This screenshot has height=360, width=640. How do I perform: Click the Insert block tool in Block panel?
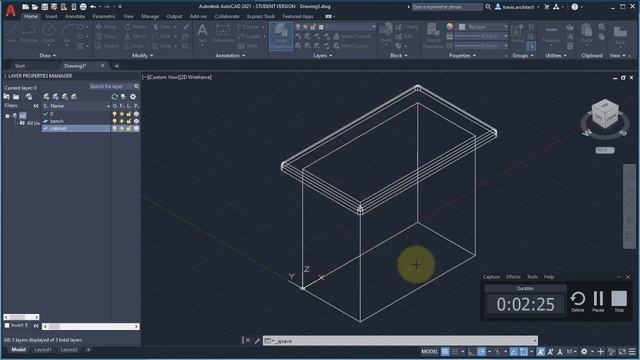(x=386, y=33)
